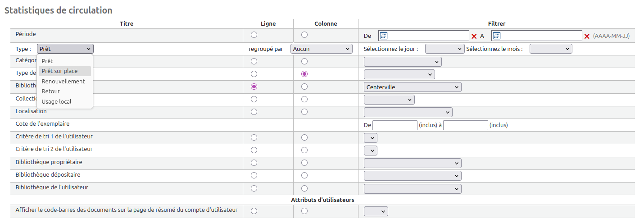Open the regroupé par Aucun dropdown
The height and width of the screenshot is (224, 644).
click(322, 49)
